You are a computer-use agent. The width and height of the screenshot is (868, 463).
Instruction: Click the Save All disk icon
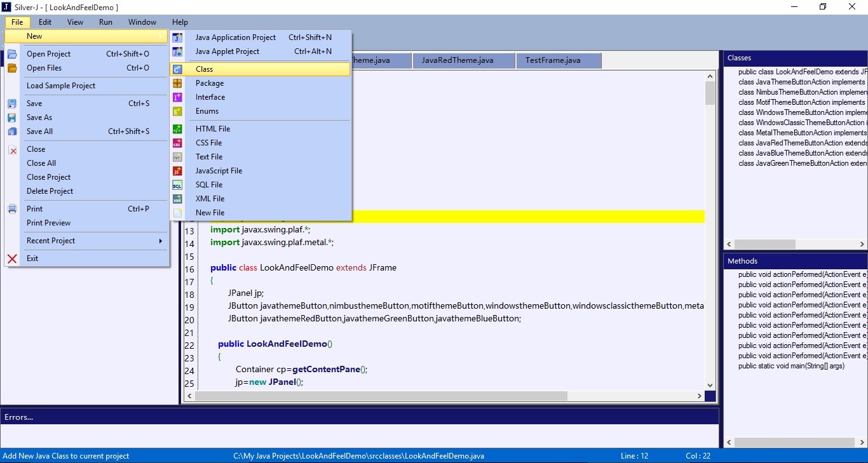[12, 131]
